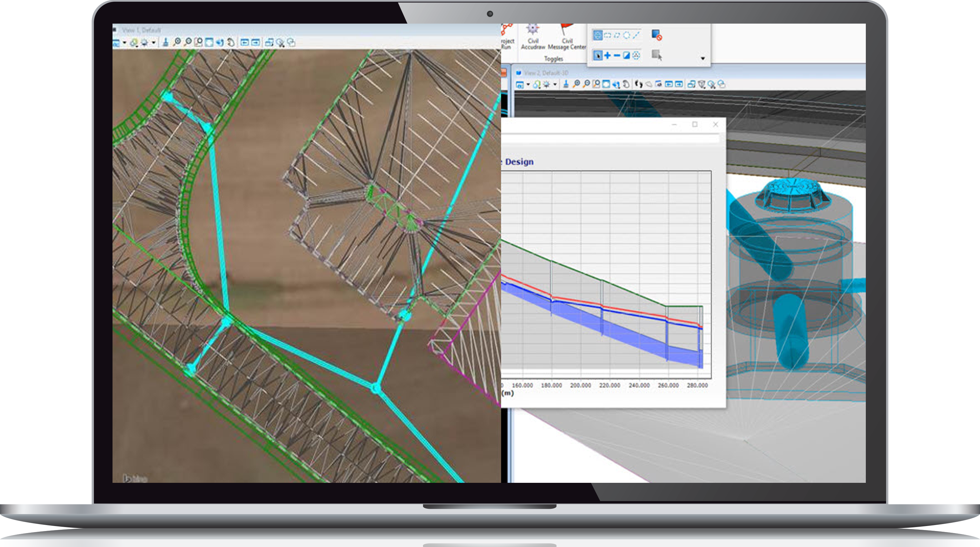Activate Fit View on the View 1 toolbar

(210, 43)
